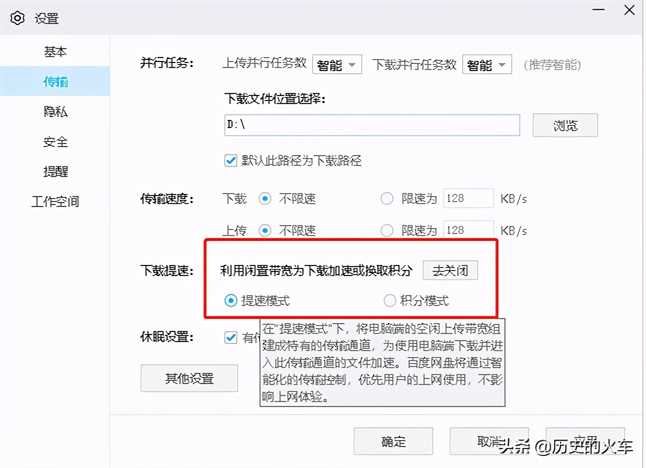The width and height of the screenshot is (646, 468).
Task: Select the 积分模式 radio option
Action: tap(390, 300)
